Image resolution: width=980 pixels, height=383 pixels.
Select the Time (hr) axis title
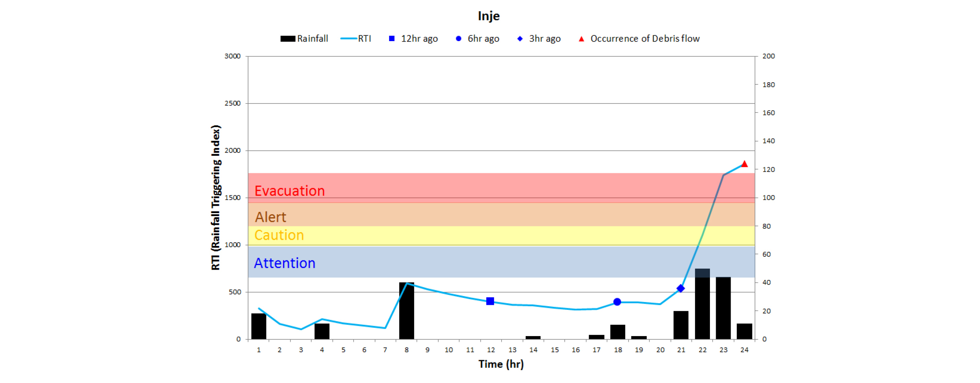[x=501, y=364]
